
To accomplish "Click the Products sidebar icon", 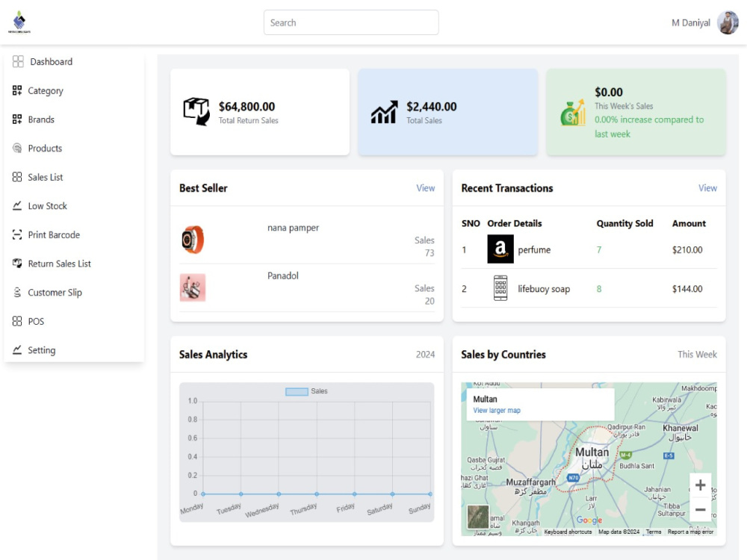I will [17, 148].
